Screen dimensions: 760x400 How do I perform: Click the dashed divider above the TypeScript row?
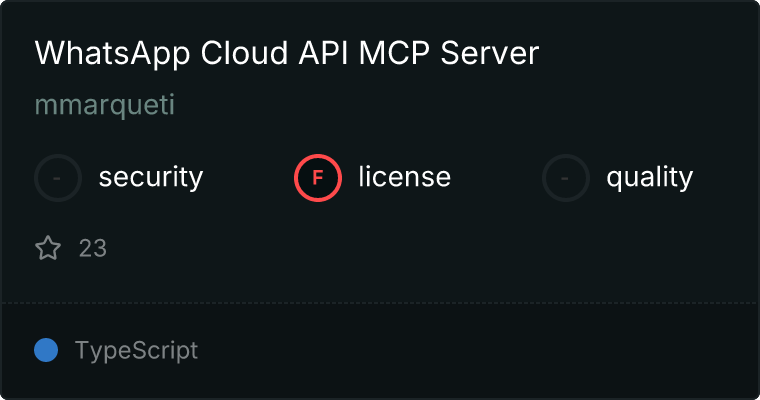(380, 302)
